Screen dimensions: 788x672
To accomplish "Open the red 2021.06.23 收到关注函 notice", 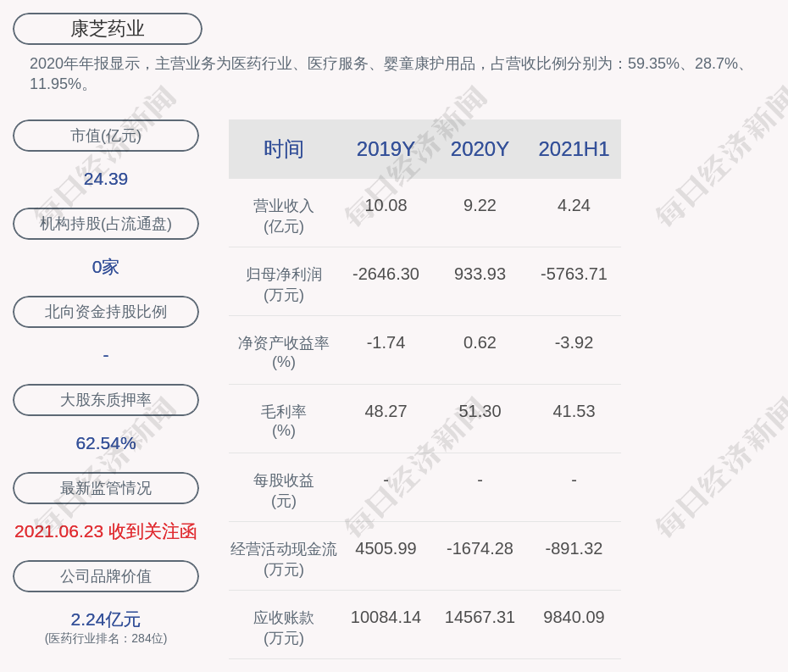I will pos(106,531).
